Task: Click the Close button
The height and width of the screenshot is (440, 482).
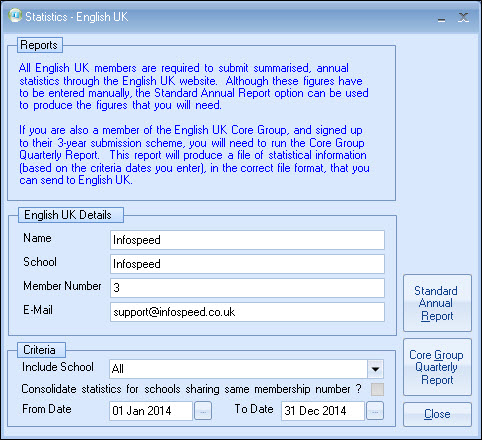Action: (437, 414)
